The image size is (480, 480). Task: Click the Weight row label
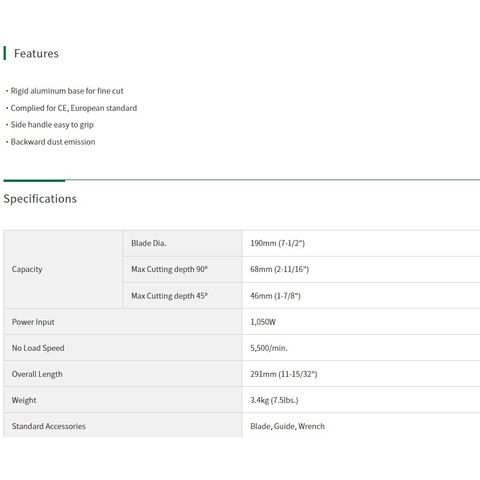coord(24,400)
